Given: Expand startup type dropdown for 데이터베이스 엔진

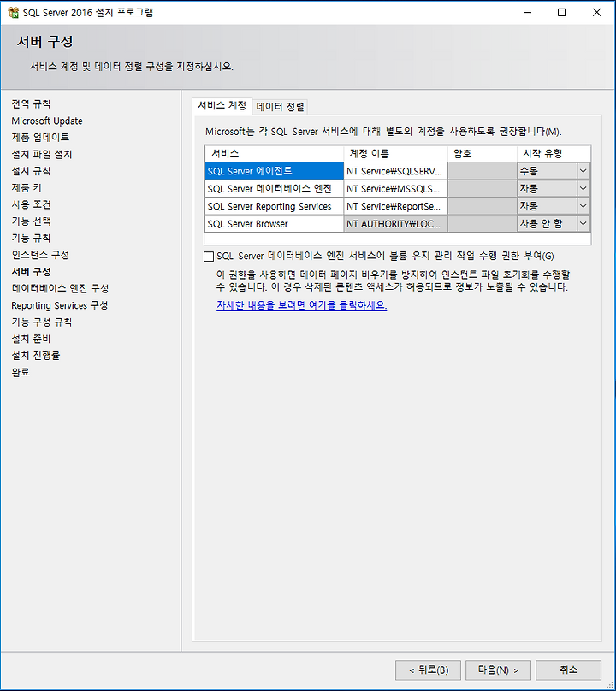Looking at the screenshot, I should click(x=583, y=189).
